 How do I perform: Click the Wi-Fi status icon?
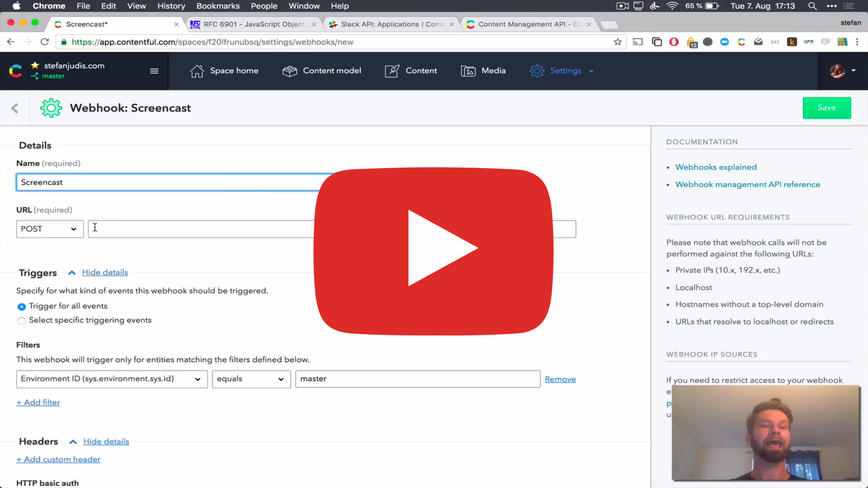coord(672,6)
